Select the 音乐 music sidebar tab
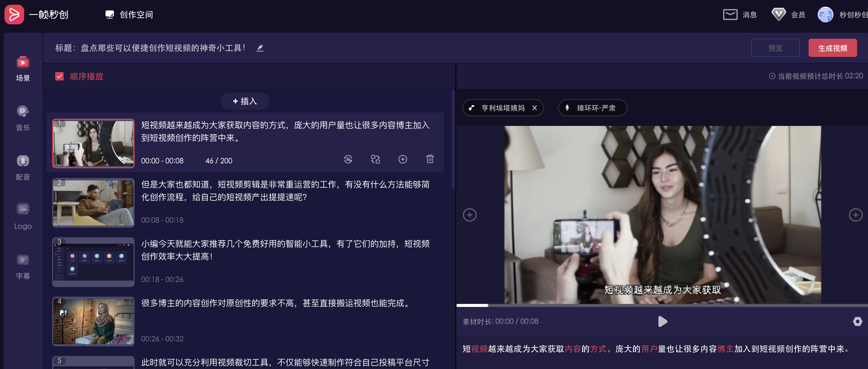This screenshot has width=868, height=369. [23, 119]
